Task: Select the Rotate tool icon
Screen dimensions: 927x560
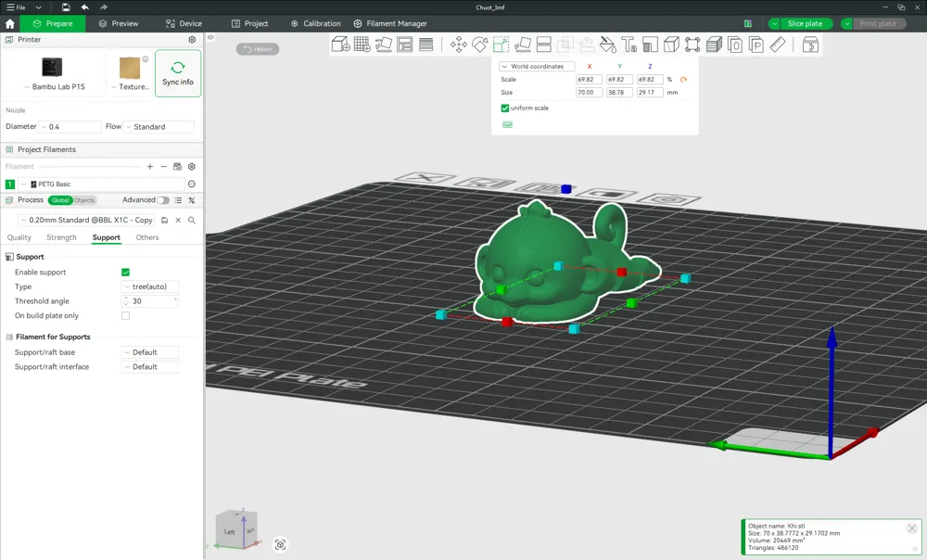Action: 479,45
